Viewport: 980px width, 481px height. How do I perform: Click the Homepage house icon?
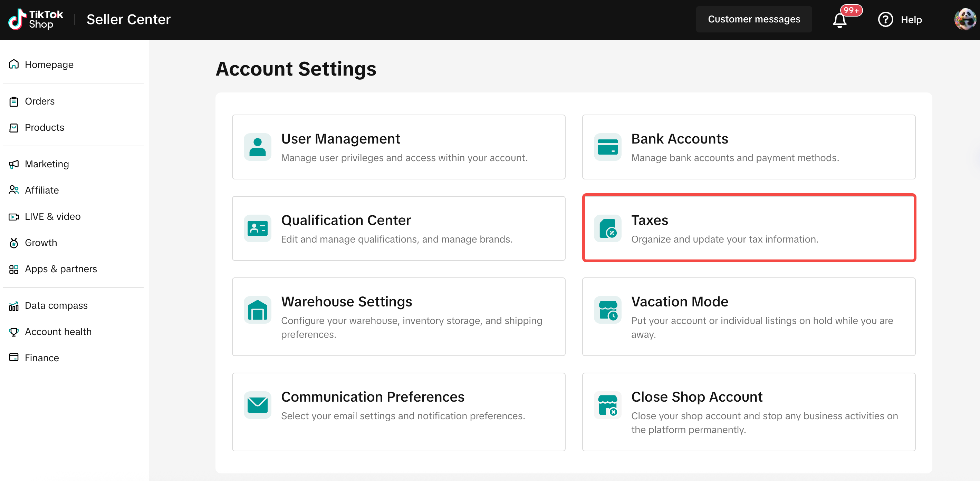pyautogui.click(x=14, y=64)
